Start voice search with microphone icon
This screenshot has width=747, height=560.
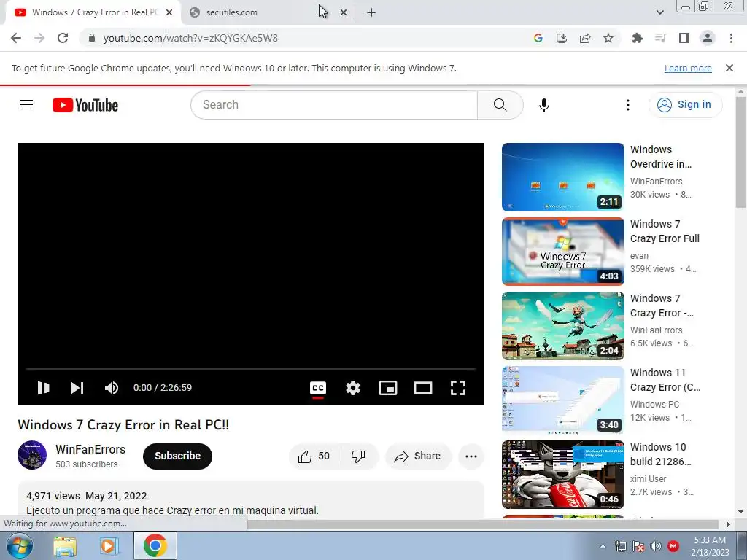coord(544,105)
